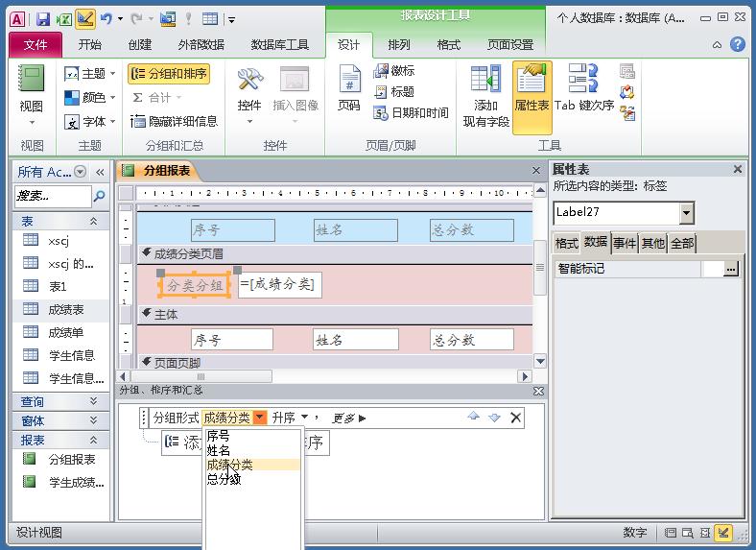The width and height of the screenshot is (756, 550).
Task: Switch to 开始 (Home) ribbon tab
Action: click(x=89, y=45)
